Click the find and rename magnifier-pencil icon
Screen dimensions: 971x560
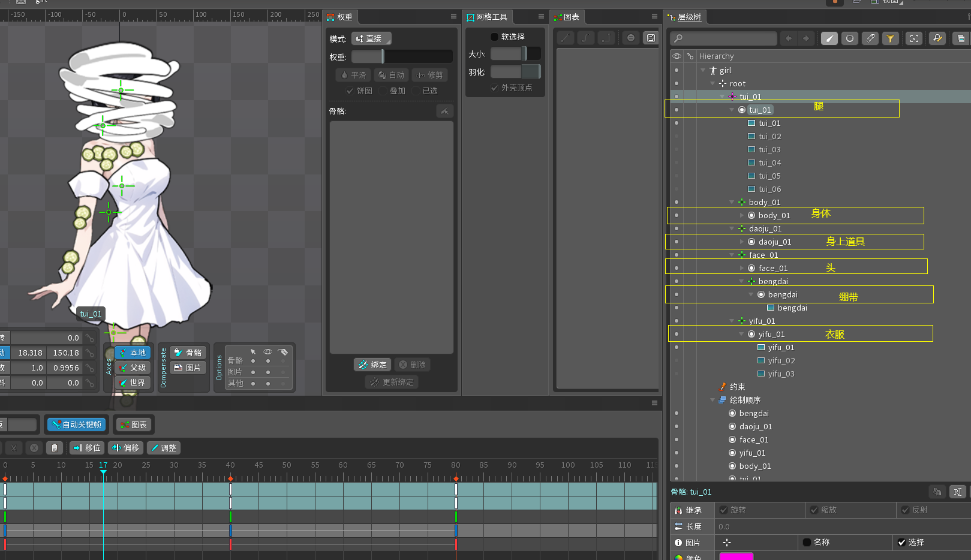point(937,38)
